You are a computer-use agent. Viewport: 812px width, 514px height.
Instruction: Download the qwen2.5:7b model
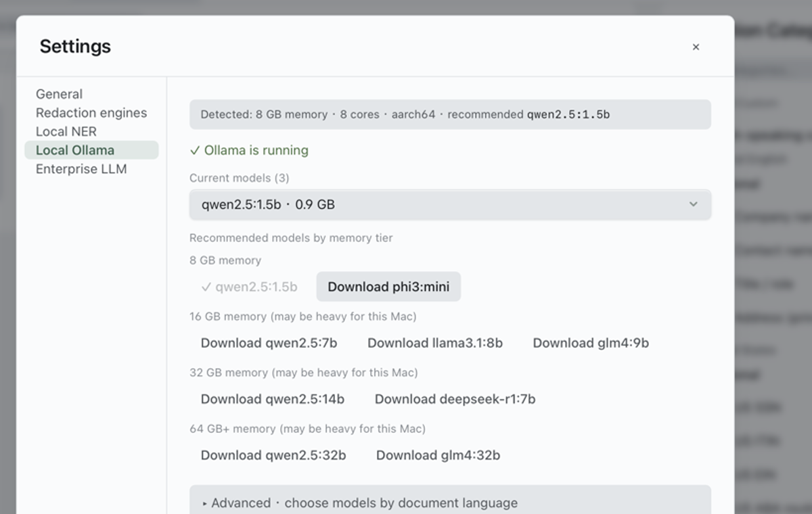269,343
